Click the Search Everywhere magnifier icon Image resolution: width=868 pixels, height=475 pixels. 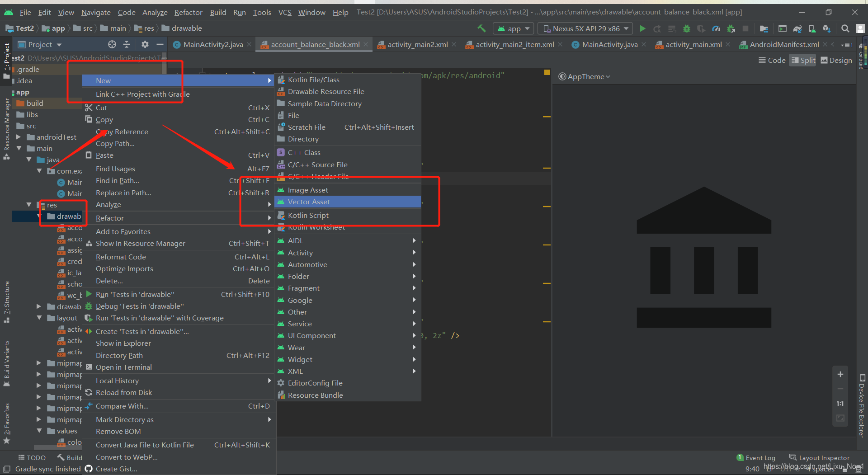point(845,28)
